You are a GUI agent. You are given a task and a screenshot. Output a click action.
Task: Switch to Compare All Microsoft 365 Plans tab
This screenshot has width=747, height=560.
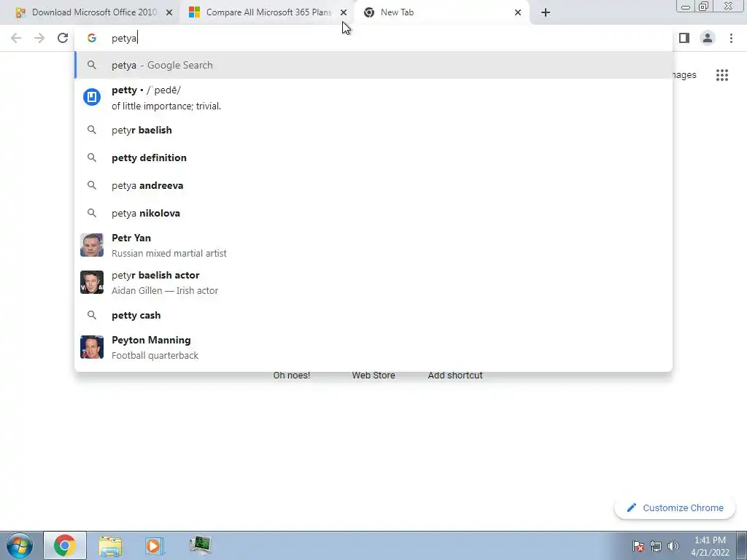[x=268, y=12]
